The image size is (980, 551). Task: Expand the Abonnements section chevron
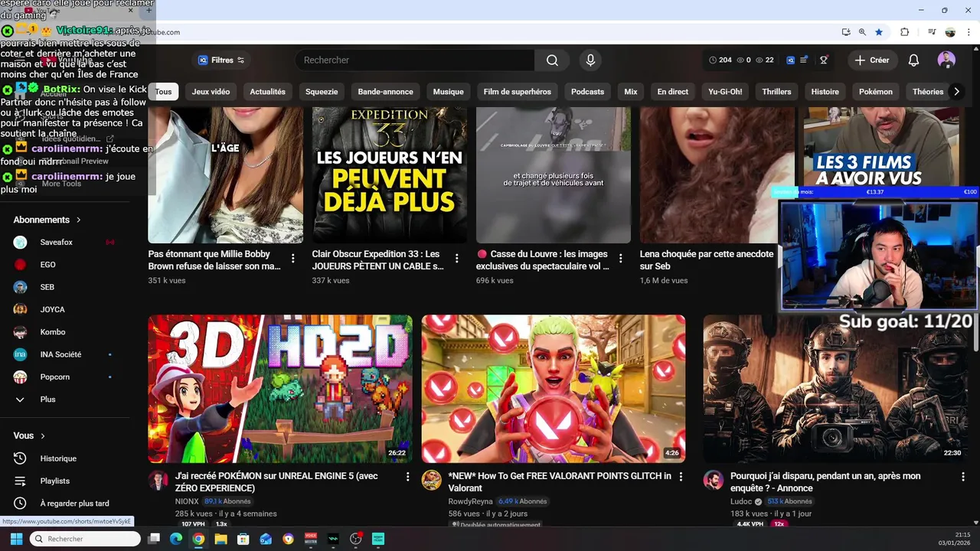pos(78,220)
